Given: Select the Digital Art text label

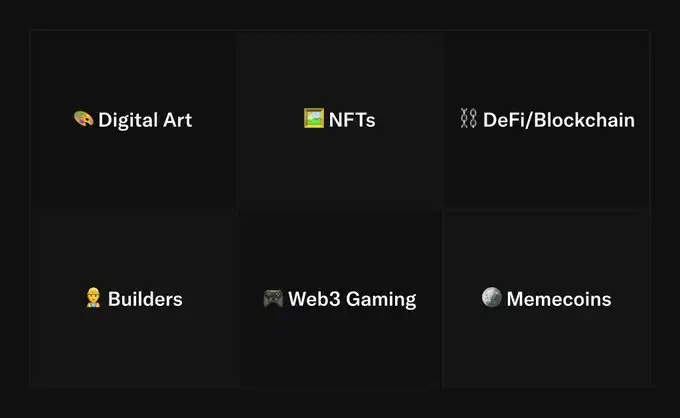Looking at the screenshot, I should click(x=145, y=120).
